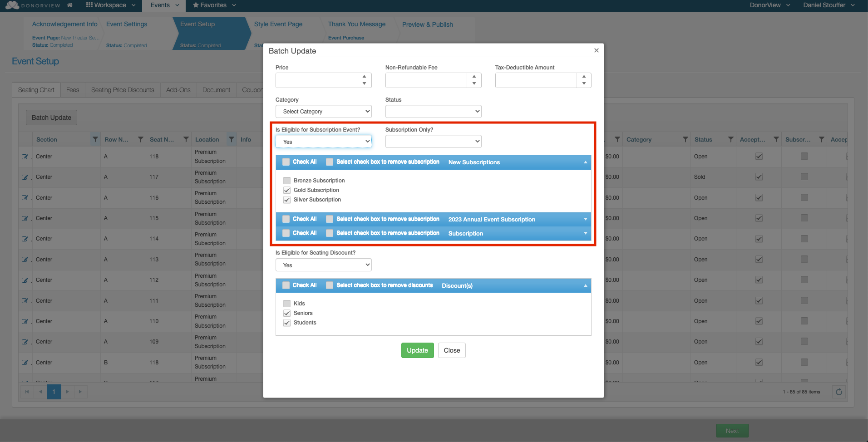Click the Tax-Deductible Amount input field
Viewport: 868px width, 442px height.
pos(536,80)
